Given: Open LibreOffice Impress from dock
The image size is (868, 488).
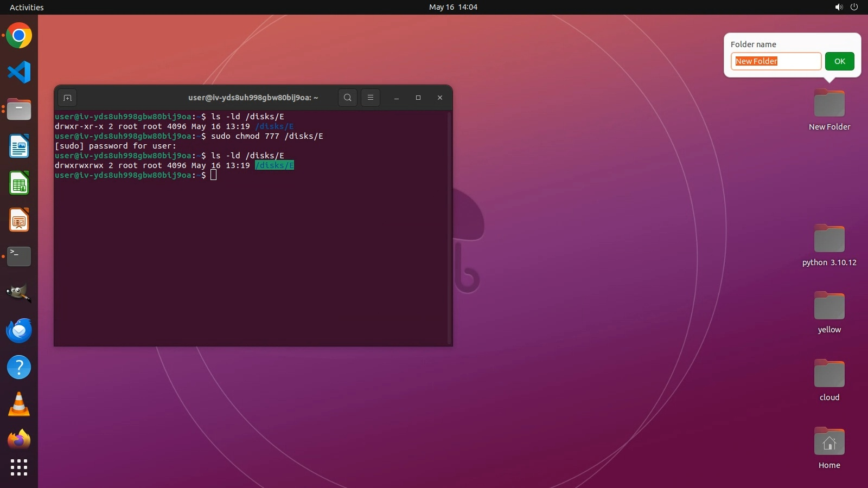Looking at the screenshot, I should point(19,220).
